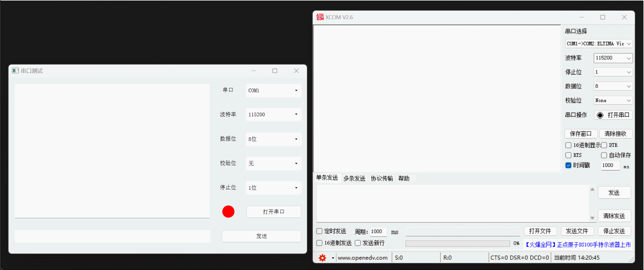Enable the 16进制显示 checkbox
Screen dimensions: 644x270
pos(568,145)
